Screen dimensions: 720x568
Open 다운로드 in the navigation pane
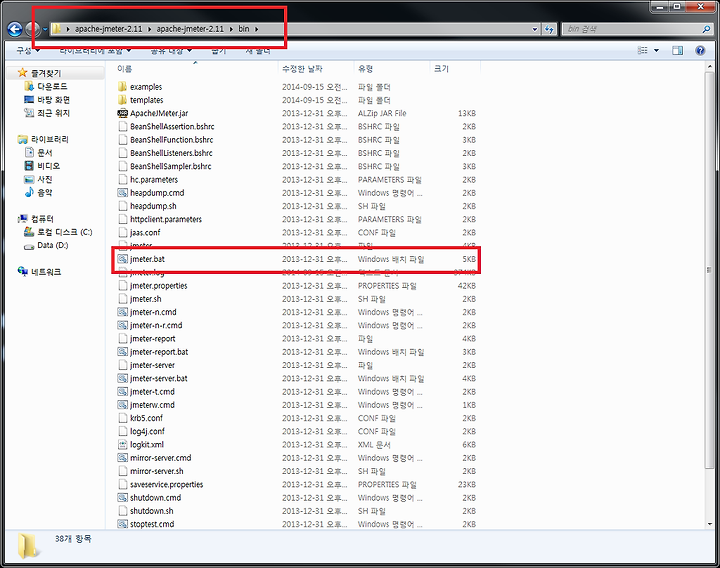[x=51, y=86]
